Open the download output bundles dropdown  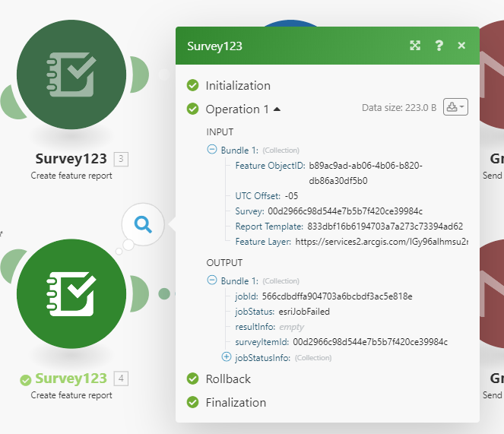pyautogui.click(x=455, y=106)
